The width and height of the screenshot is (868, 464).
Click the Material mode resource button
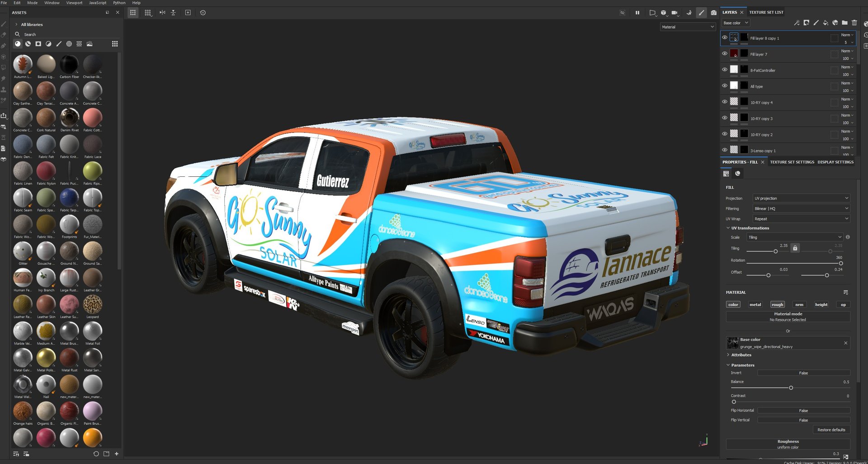(x=788, y=317)
